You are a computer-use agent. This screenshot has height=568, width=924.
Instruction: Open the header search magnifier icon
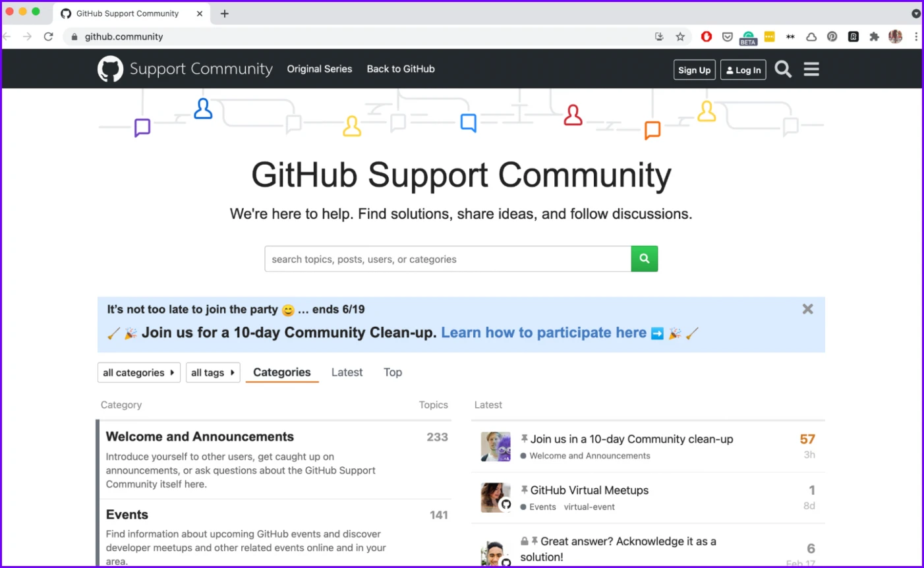783,69
